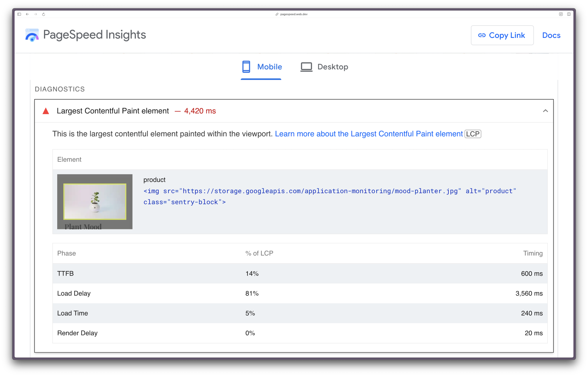Navigate back with the browser back arrow
This screenshot has width=588, height=376.
[x=27, y=14]
